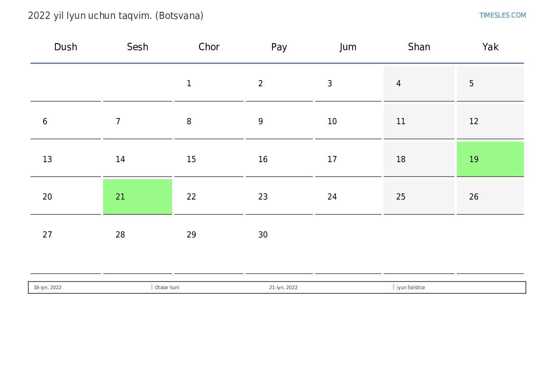This screenshot has width=554, height=392.
Task: Click the green marker beside Otalar kuni
Action: coord(152,287)
